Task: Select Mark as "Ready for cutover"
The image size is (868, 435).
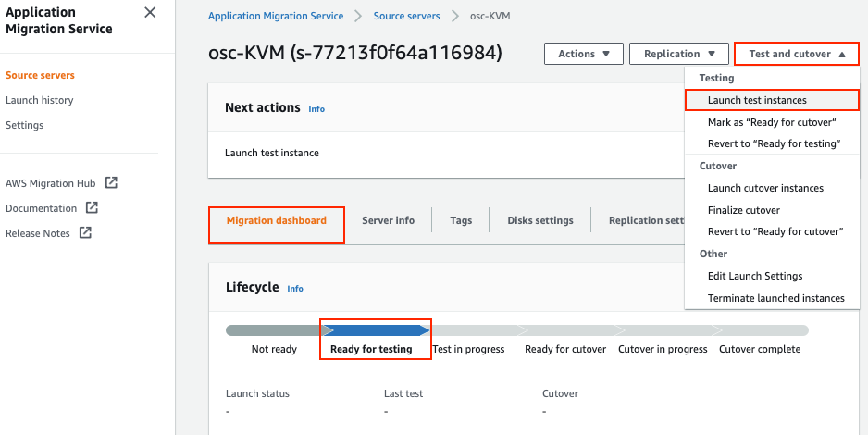Action: pos(772,122)
